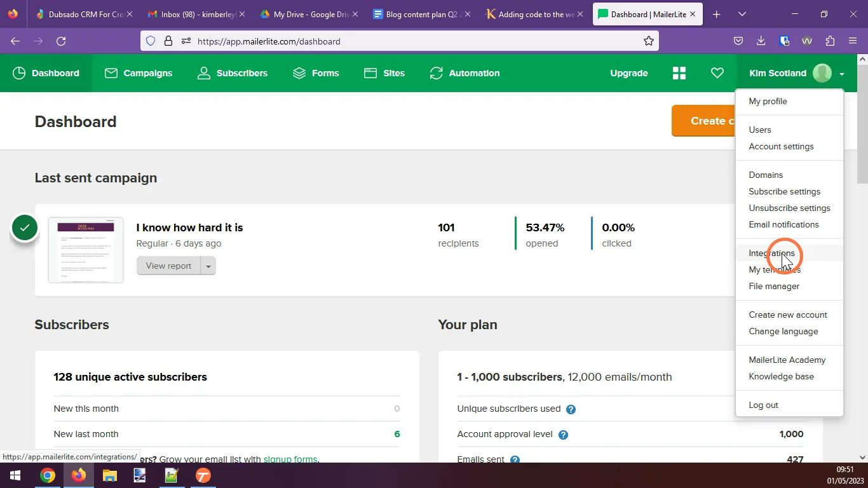Click the green checkmark campaign status icon
Screen dimensions: 868x488
point(25,227)
